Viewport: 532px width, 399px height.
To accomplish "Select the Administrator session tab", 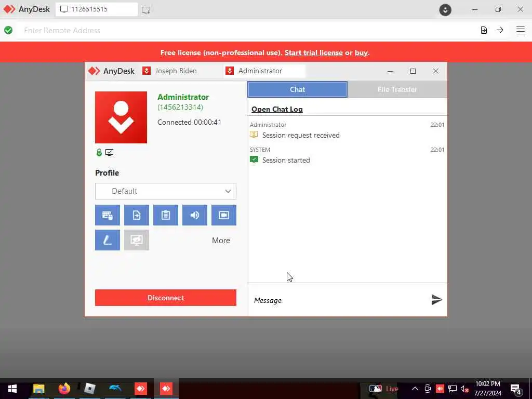I will coord(264,71).
